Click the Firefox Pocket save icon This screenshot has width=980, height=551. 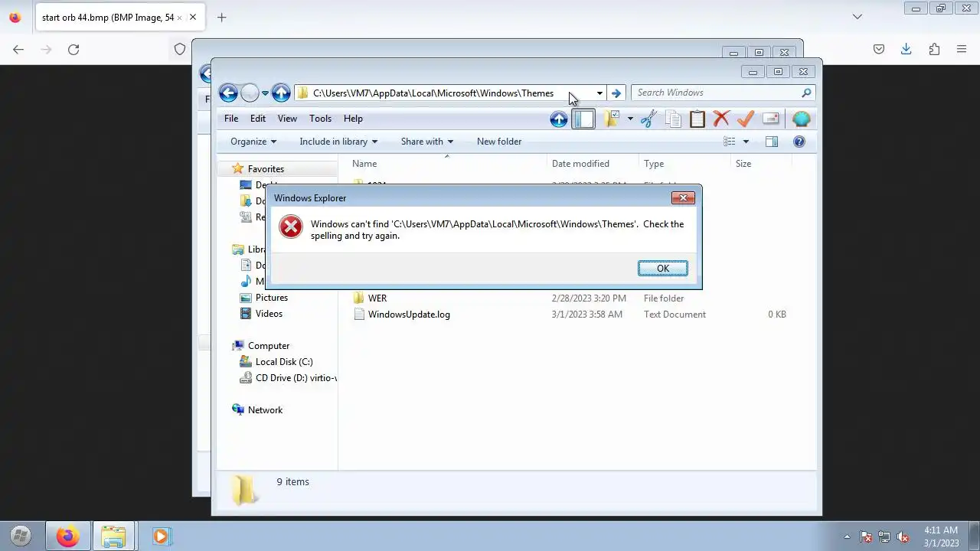pyautogui.click(x=879, y=49)
